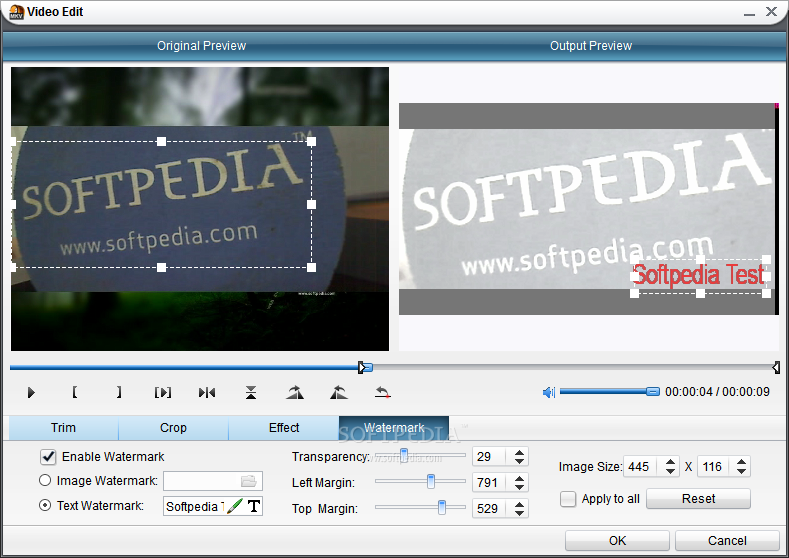789x558 pixels.
Task: Switch to the Crop tab
Action: (173, 428)
